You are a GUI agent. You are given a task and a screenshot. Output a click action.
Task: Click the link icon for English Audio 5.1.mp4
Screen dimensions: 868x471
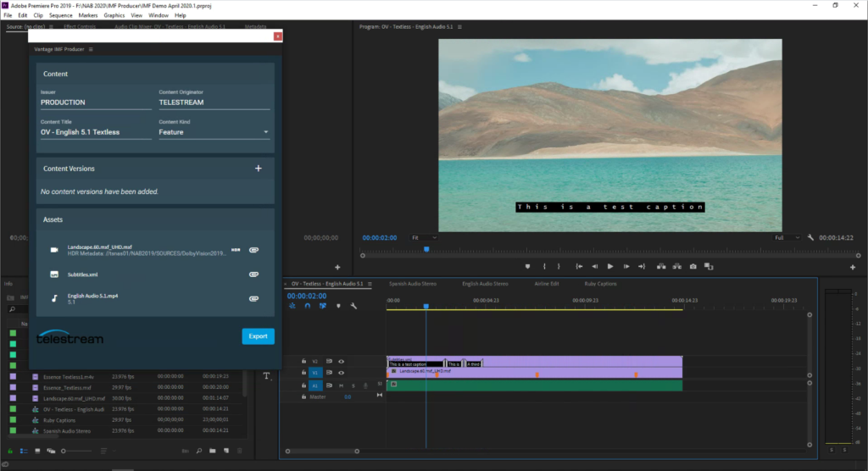[253, 298]
